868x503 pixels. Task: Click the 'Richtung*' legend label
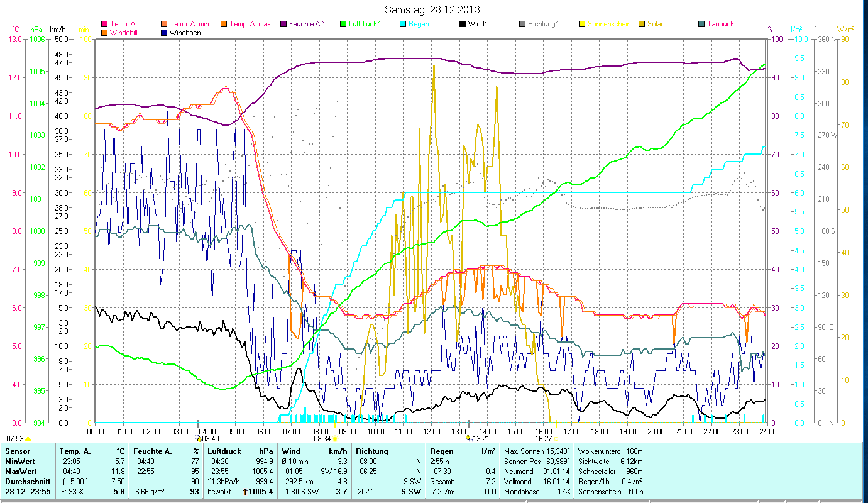coord(543,25)
